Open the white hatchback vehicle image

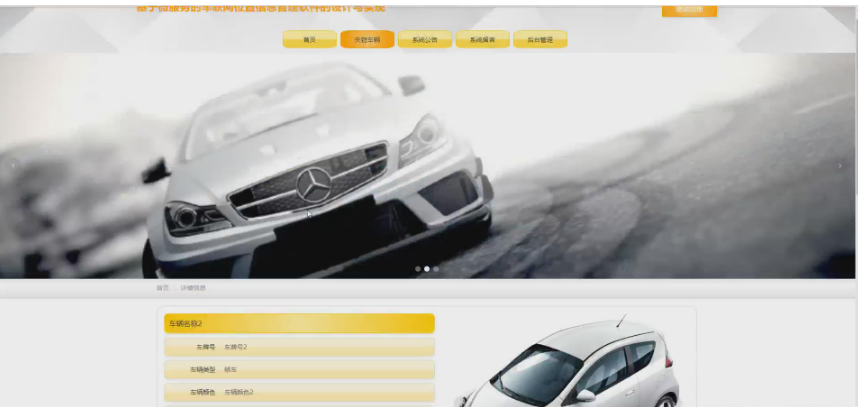pyautogui.click(x=567, y=361)
